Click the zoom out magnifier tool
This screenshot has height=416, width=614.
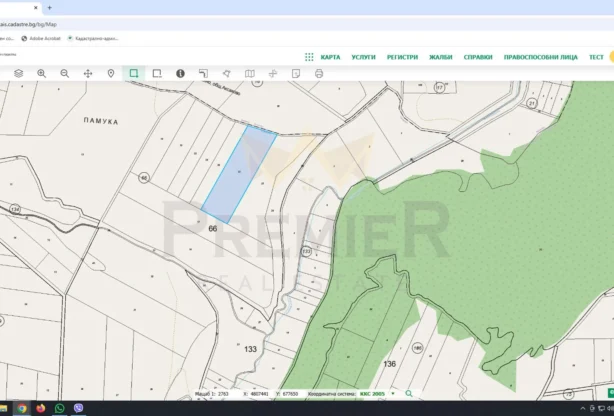[65, 73]
